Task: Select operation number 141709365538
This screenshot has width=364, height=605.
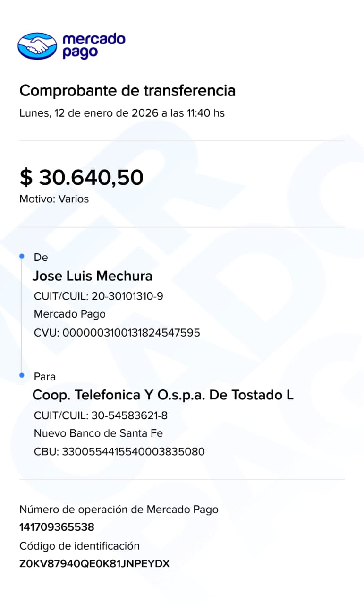Action: click(57, 527)
